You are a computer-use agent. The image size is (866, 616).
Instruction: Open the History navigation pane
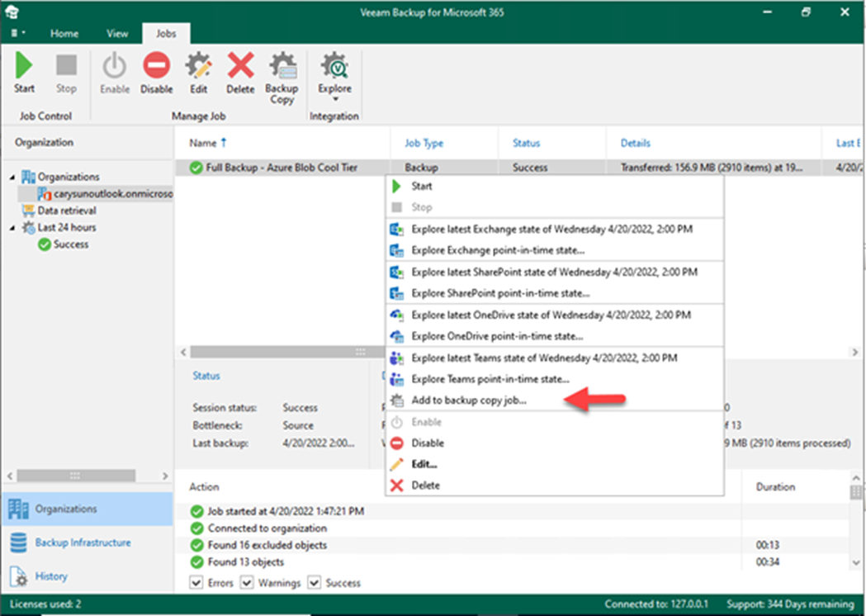(x=88, y=576)
